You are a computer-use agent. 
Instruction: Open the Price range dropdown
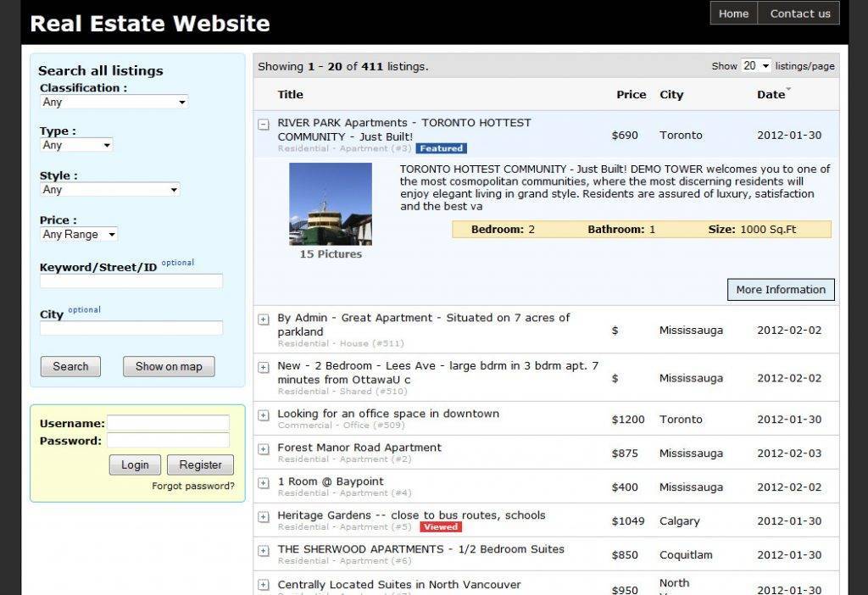coord(79,234)
